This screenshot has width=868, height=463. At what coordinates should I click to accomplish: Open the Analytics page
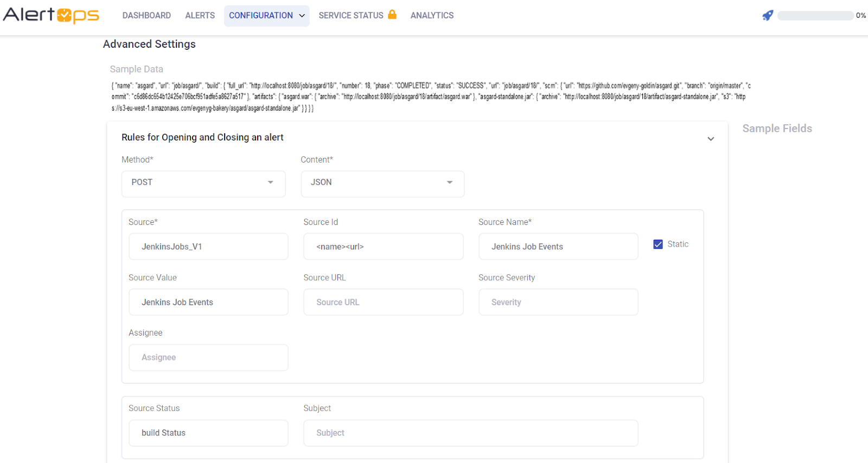point(432,16)
